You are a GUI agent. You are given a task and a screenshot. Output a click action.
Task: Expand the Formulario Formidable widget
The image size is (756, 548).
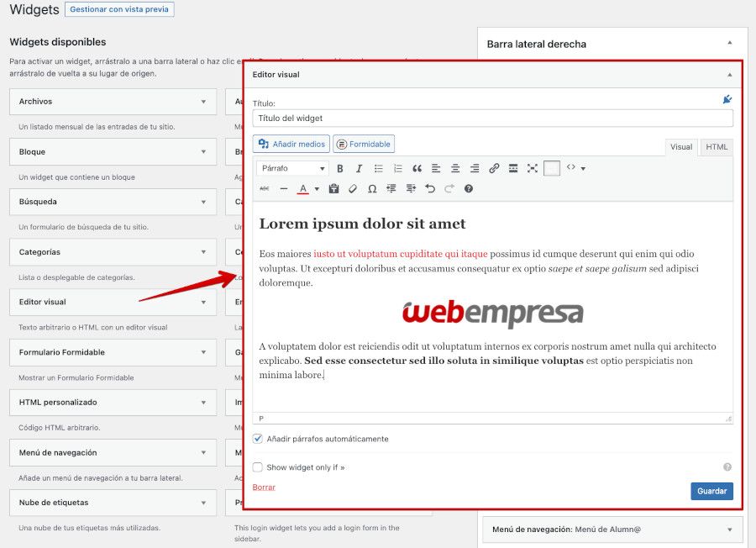[x=203, y=353]
